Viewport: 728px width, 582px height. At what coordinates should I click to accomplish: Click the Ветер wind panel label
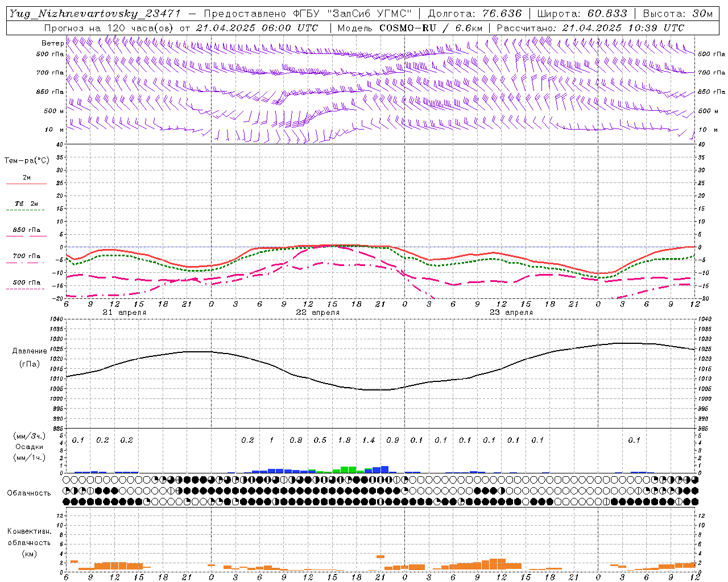(53, 43)
